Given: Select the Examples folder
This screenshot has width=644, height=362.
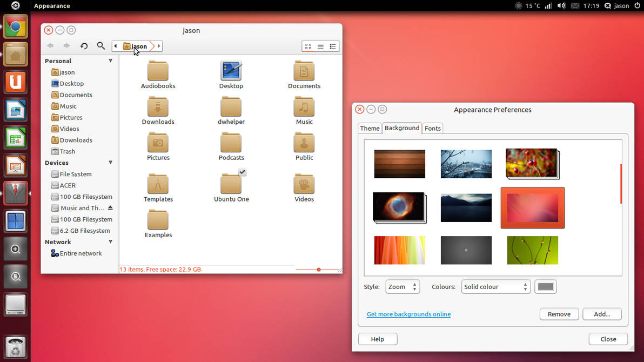Looking at the screenshot, I should 158,224.
